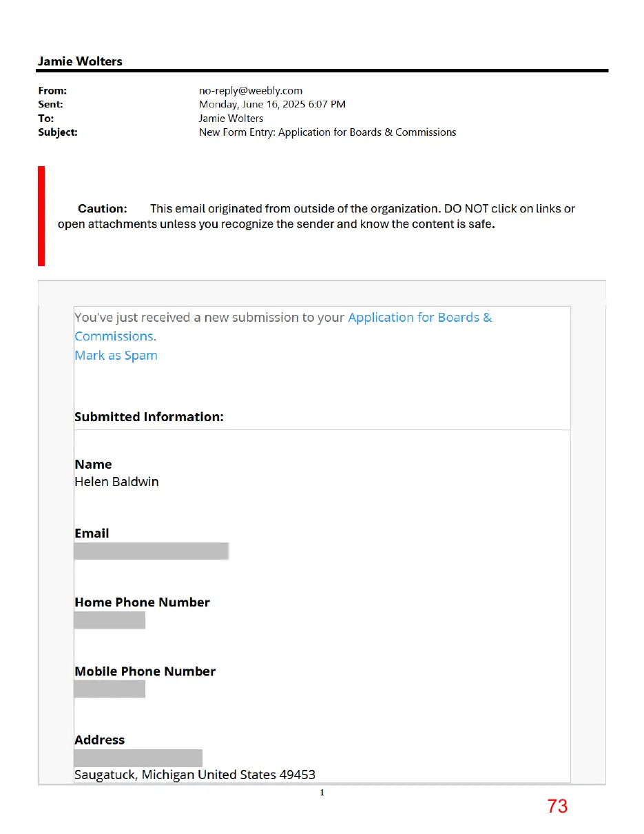Image resolution: width=644 pixels, height=834 pixels.
Task: Click the Mobile Phone Number label
Action: [145, 671]
